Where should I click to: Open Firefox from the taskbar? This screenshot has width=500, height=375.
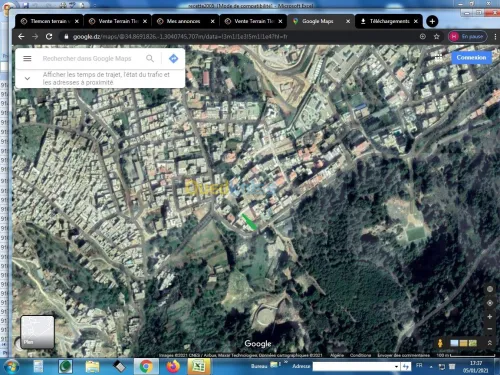173,367
